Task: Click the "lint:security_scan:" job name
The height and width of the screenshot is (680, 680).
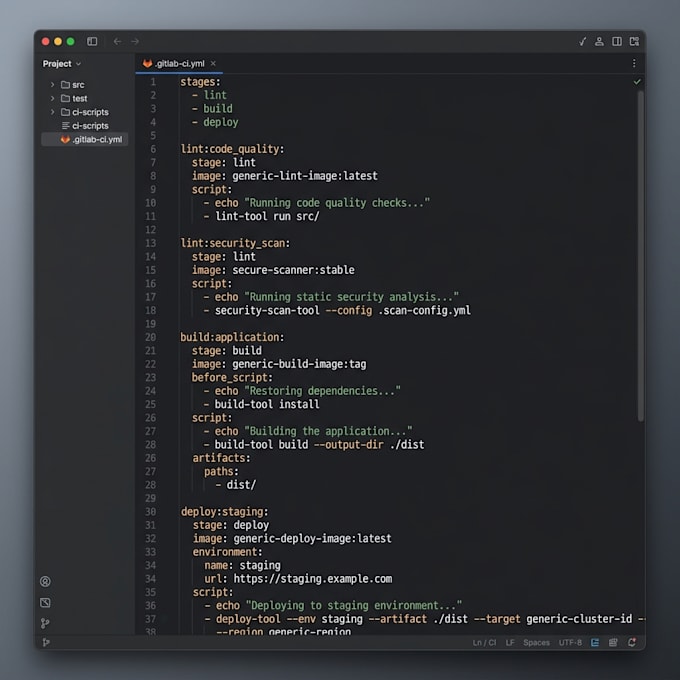Action: click(235, 243)
